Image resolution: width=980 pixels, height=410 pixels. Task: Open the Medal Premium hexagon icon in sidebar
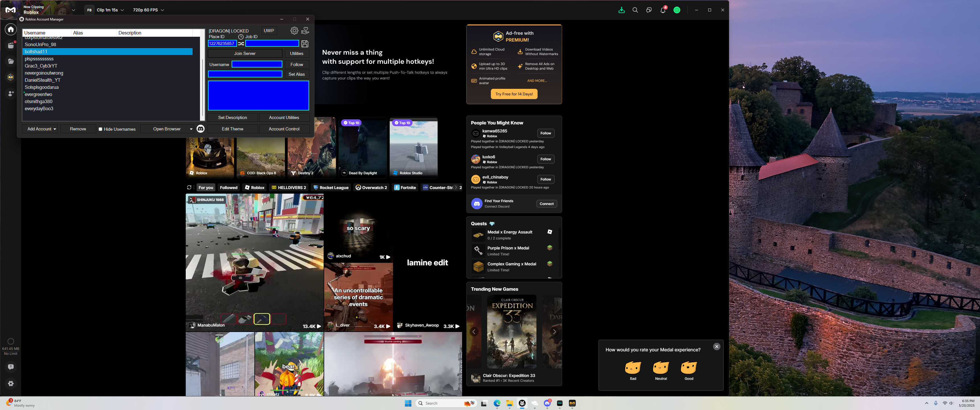11,77
